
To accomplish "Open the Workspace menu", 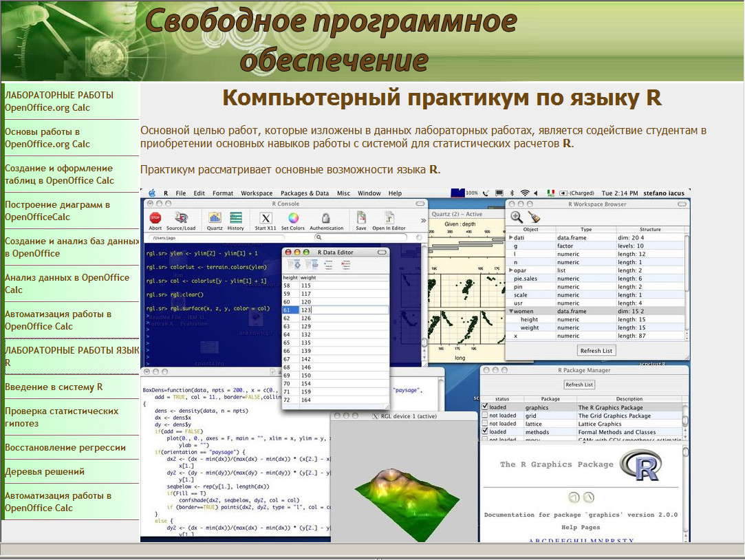I will click(257, 193).
